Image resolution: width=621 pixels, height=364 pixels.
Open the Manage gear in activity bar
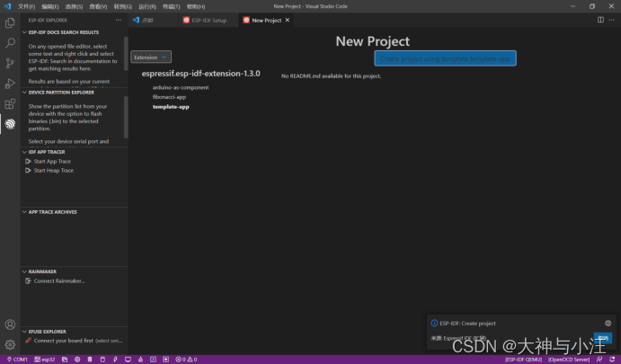click(x=10, y=344)
